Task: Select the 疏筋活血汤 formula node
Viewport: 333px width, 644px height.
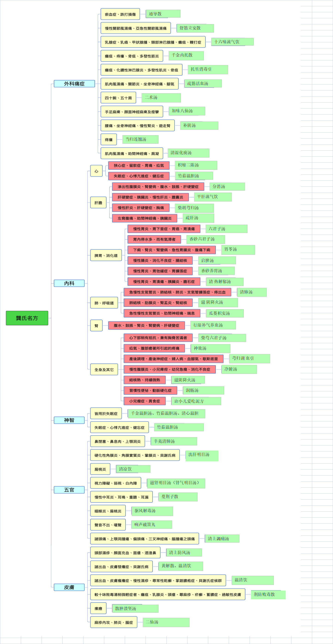Action: pos(203,84)
